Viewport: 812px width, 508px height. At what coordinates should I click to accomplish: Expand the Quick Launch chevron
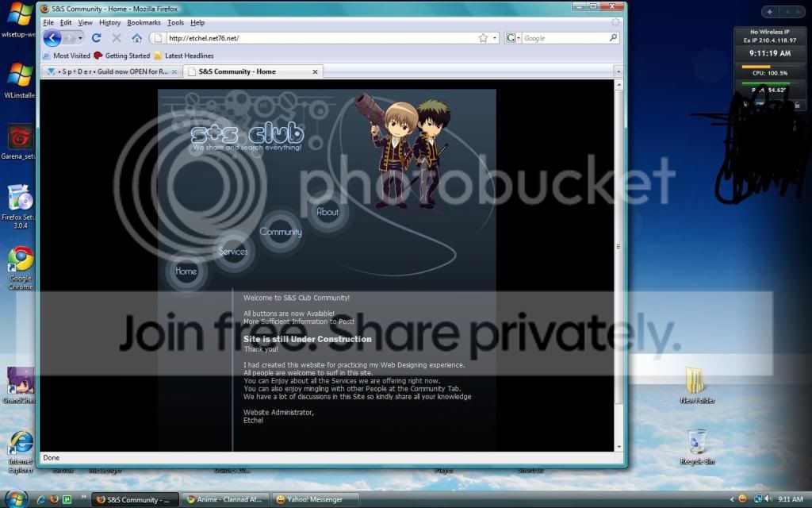pyautogui.click(x=82, y=498)
